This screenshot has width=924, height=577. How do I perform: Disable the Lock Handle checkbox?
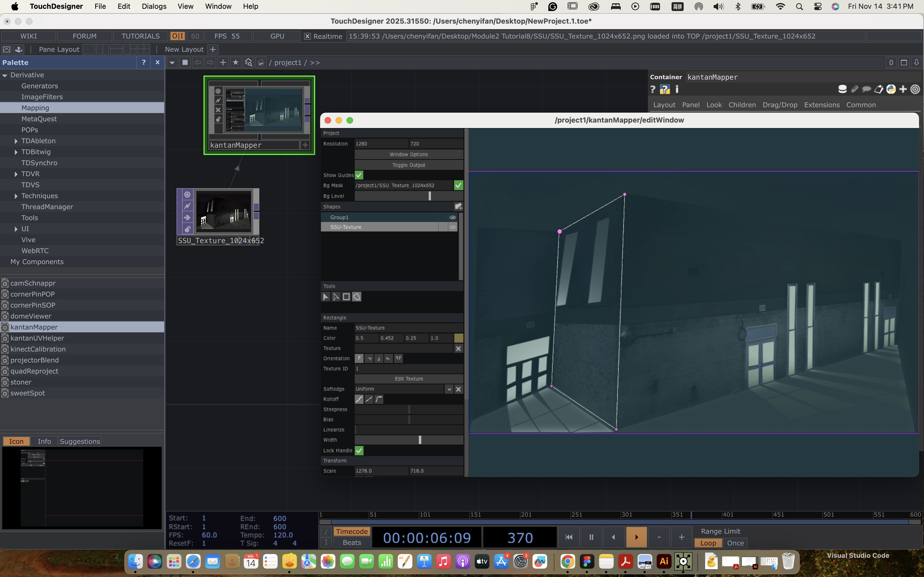pyautogui.click(x=359, y=450)
